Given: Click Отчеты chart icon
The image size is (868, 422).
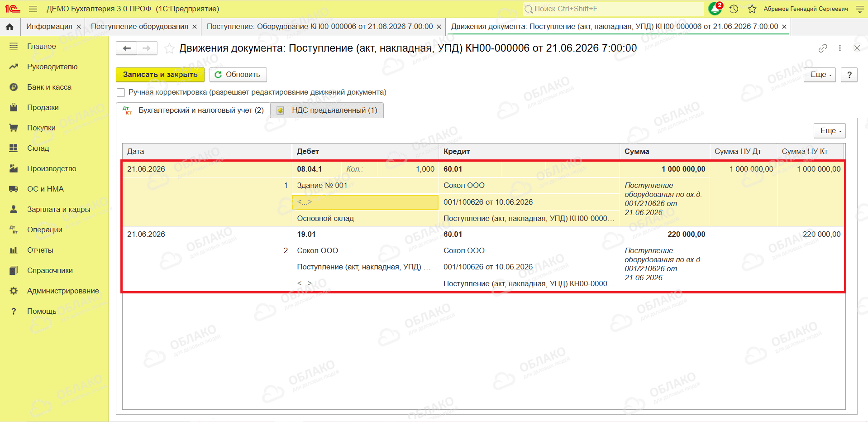Looking at the screenshot, I should click(14, 250).
